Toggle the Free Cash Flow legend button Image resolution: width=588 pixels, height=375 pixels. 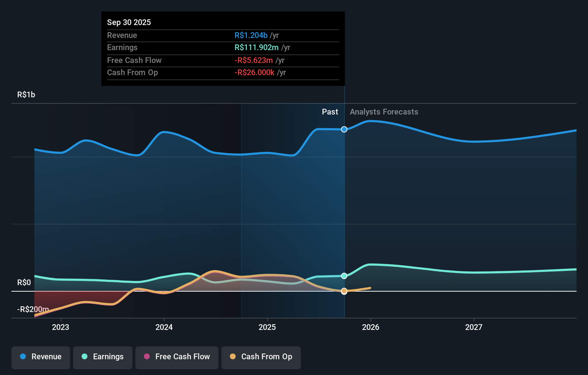[177, 357]
